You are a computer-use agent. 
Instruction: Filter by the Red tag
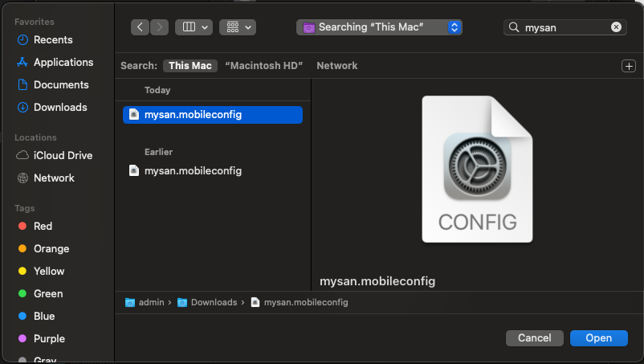point(43,227)
